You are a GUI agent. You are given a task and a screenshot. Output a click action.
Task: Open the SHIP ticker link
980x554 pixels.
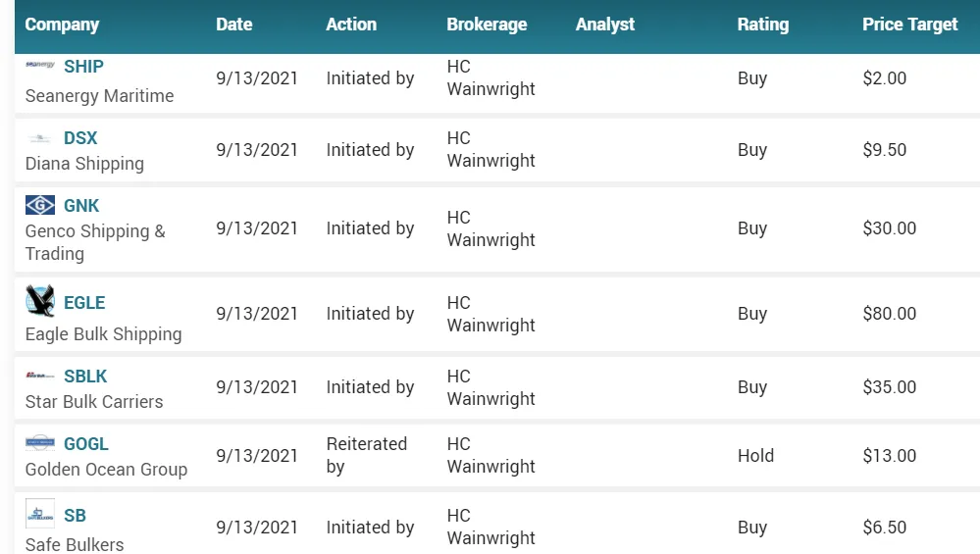tap(83, 67)
